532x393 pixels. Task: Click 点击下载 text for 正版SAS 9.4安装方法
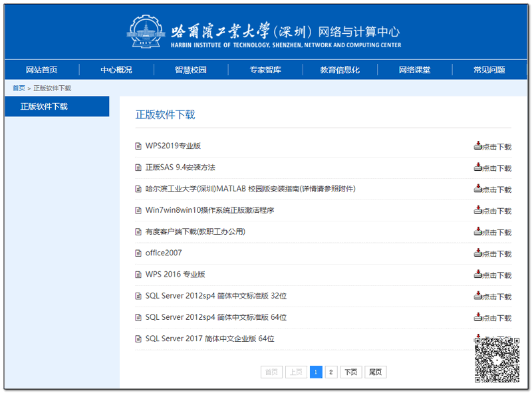[497, 168]
